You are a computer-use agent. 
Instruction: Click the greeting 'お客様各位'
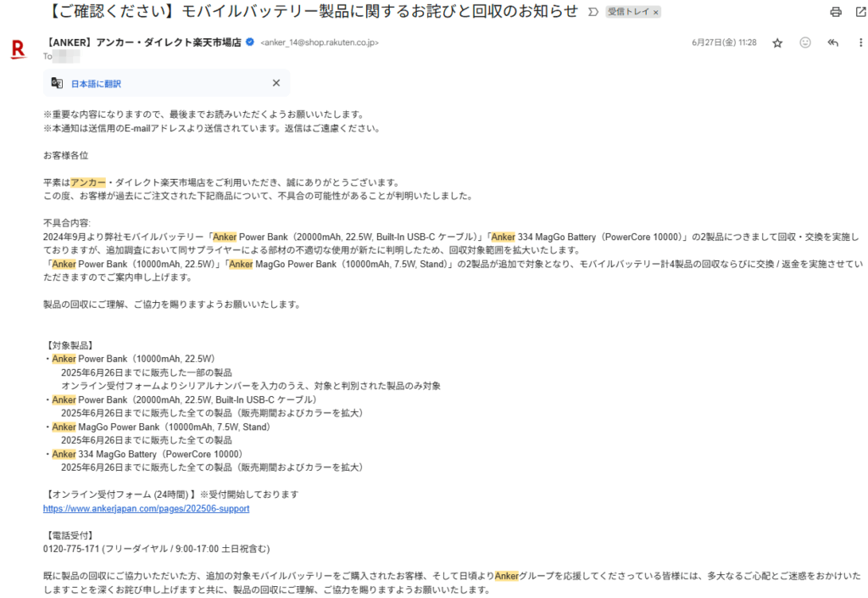[x=66, y=155]
